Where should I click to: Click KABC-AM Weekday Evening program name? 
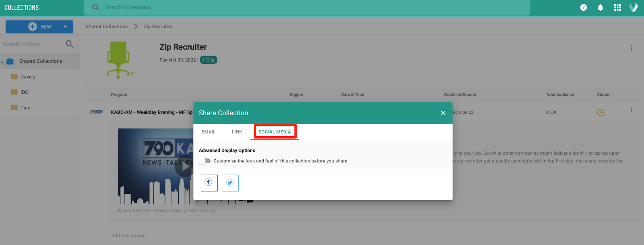click(x=152, y=112)
